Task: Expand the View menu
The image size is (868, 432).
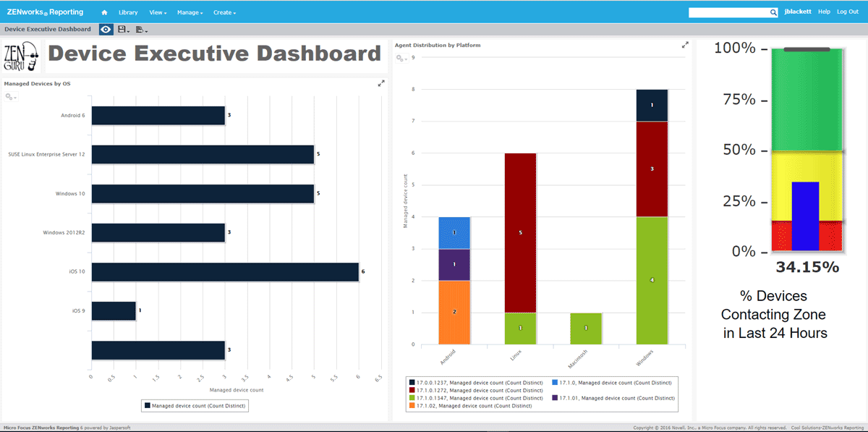Action: point(158,12)
